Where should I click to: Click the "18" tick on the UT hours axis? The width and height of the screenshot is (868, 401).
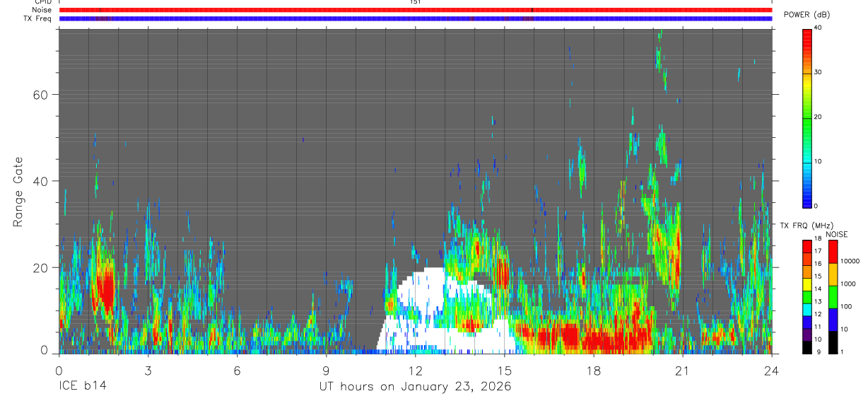coord(594,370)
